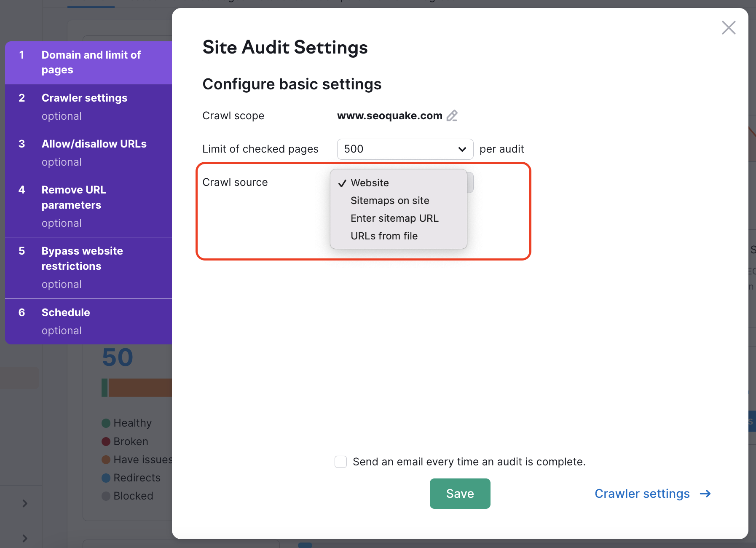Open Bypass website restrictions step
Screen dimensions: 756x548
(88, 268)
